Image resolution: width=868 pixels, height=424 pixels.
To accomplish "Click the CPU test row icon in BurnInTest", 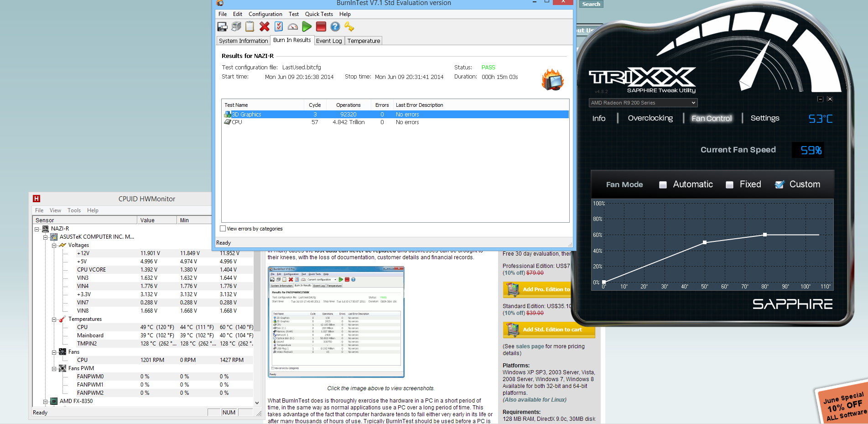I will [x=228, y=122].
